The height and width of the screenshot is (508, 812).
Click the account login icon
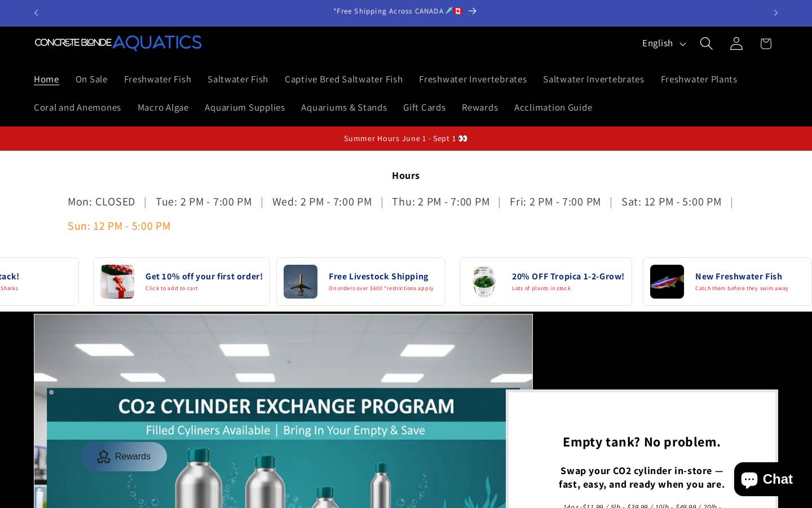tap(736, 43)
